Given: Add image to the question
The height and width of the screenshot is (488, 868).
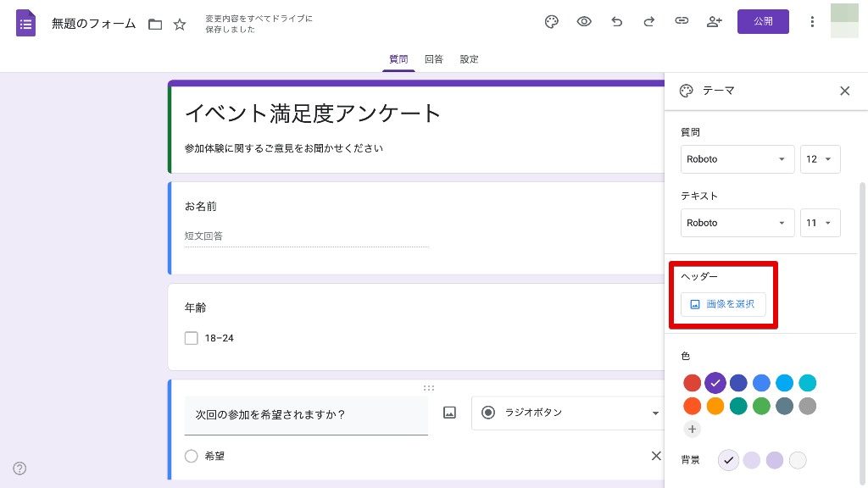Looking at the screenshot, I should pos(449,413).
